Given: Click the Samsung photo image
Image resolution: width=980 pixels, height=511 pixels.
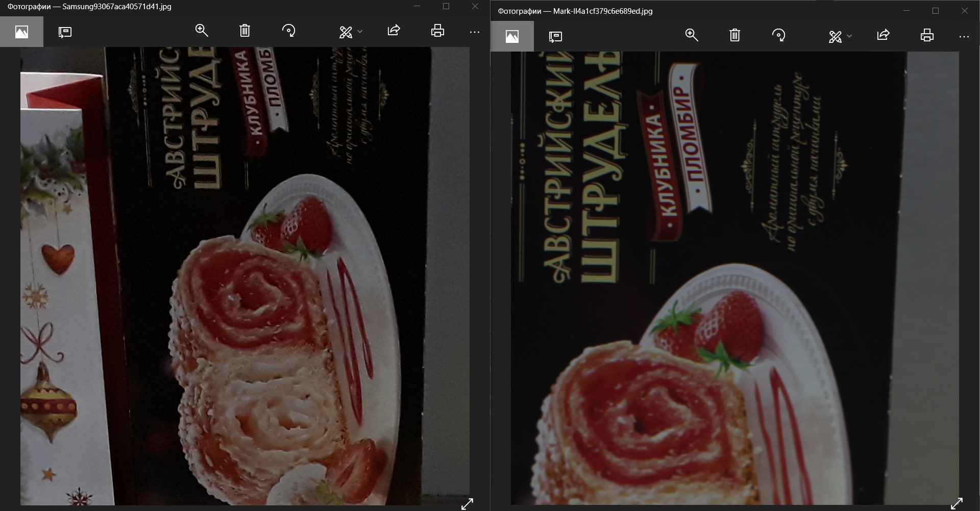Looking at the screenshot, I should pos(245,276).
